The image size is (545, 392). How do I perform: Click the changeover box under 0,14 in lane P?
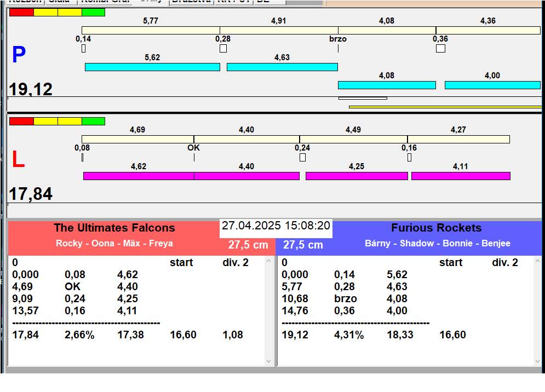point(83,48)
